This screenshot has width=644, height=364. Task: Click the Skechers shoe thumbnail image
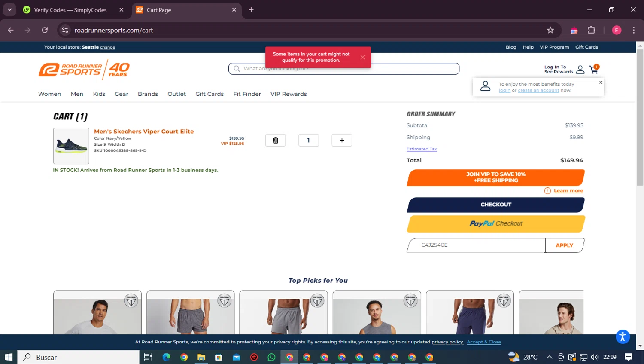(x=71, y=146)
